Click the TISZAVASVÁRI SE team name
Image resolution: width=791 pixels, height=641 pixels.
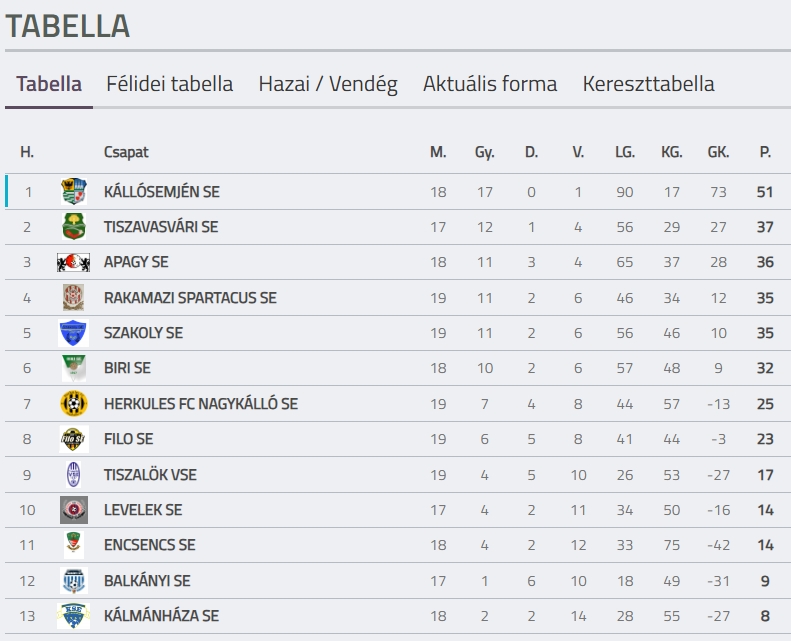[x=161, y=227]
